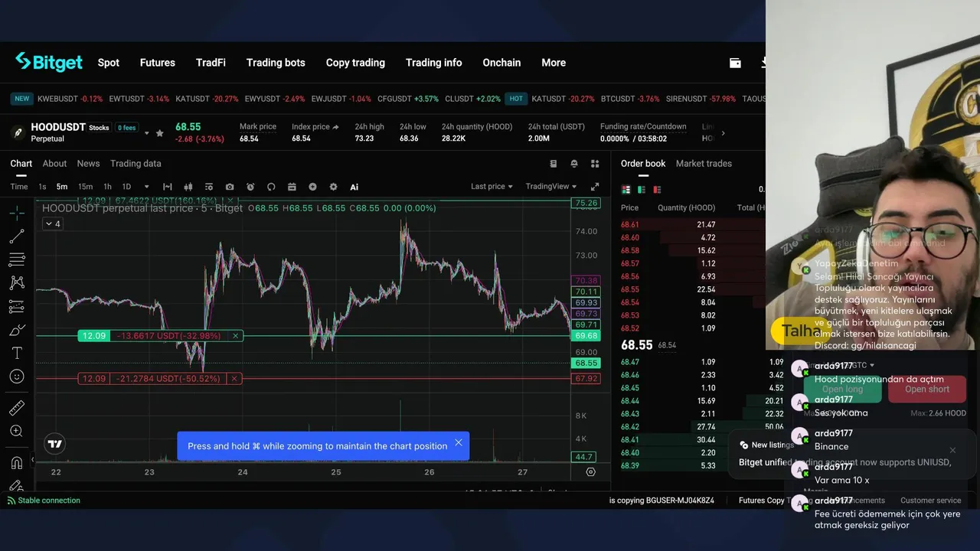The width and height of the screenshot is (980, 551).
Task: Open the Copy trading menu
Action: pyautogui.click(x=355, y=63)
